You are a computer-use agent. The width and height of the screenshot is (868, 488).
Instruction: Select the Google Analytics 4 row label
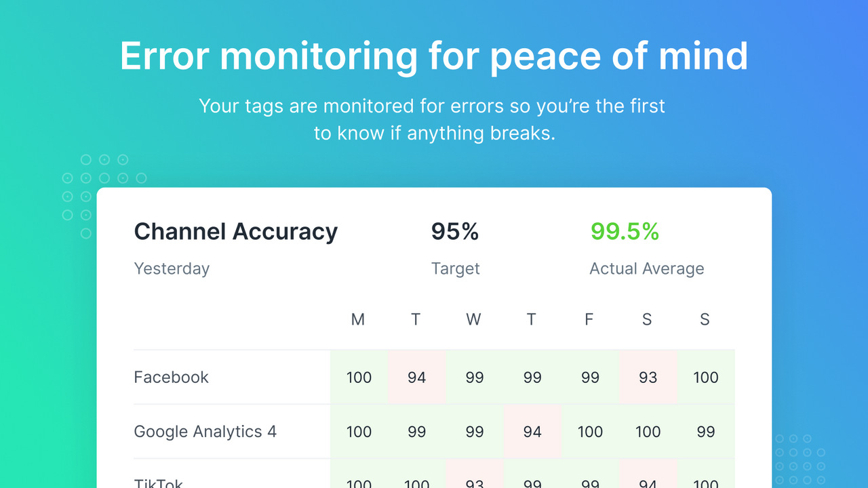205,432
